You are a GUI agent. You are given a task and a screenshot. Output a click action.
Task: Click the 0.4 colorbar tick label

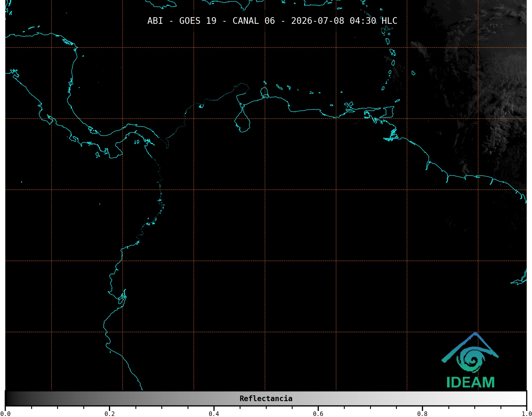(214, 414)
